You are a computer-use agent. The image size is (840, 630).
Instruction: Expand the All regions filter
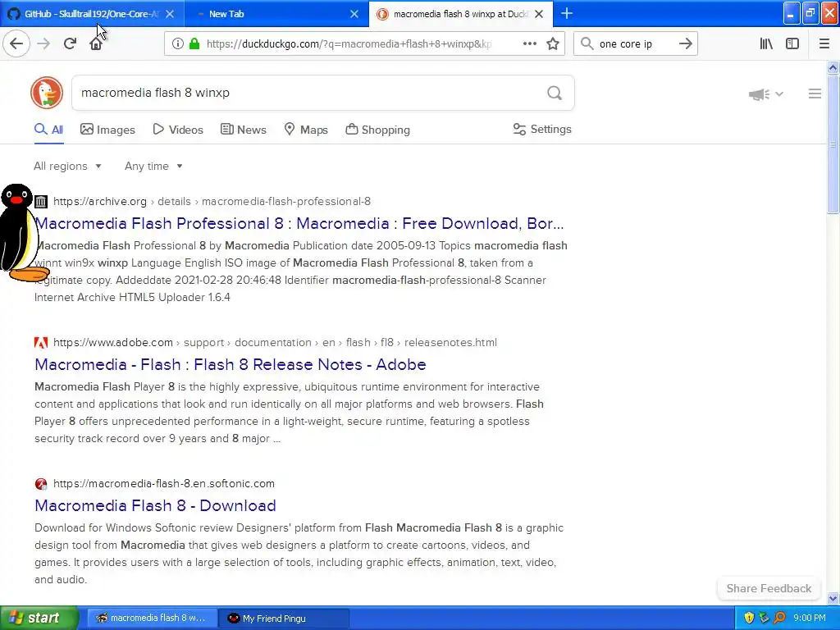click(67, 166)
